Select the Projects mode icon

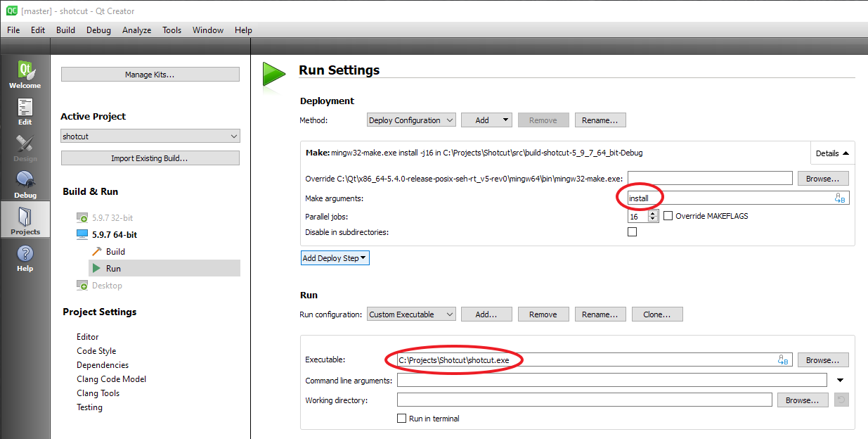pyautogui.click(x=25, y=220)
